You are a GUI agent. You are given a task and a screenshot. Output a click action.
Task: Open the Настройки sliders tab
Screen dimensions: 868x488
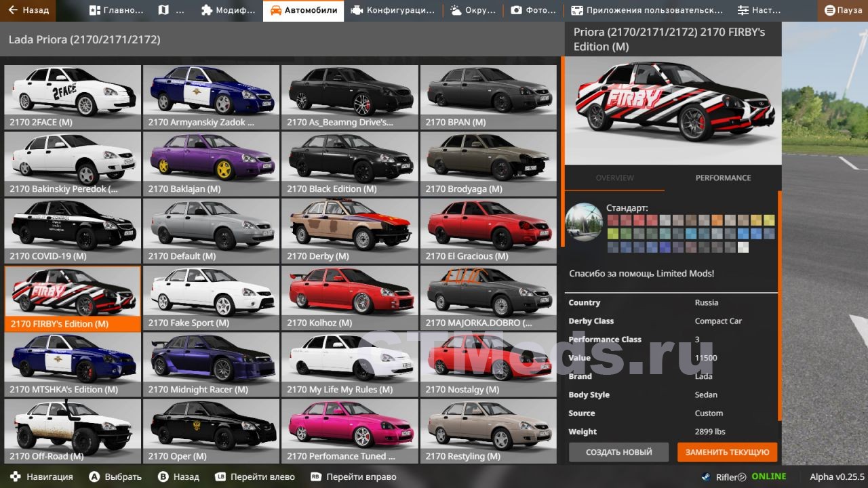tap(758, 10)
